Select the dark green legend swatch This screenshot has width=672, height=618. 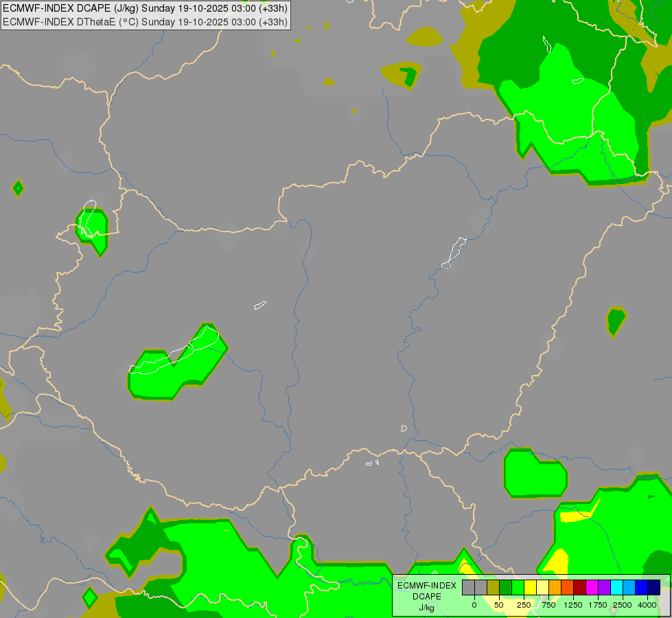pos(505,587)
